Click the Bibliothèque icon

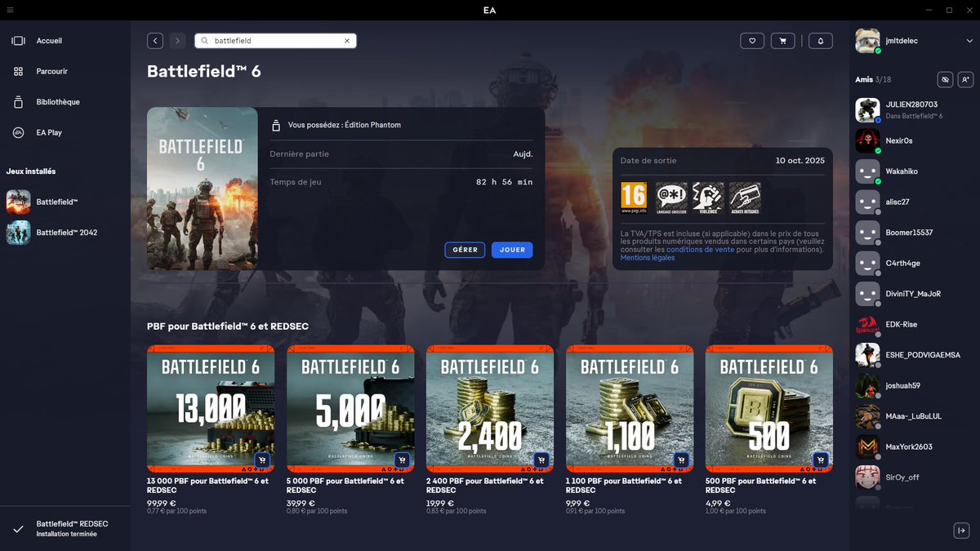point(18,102)
